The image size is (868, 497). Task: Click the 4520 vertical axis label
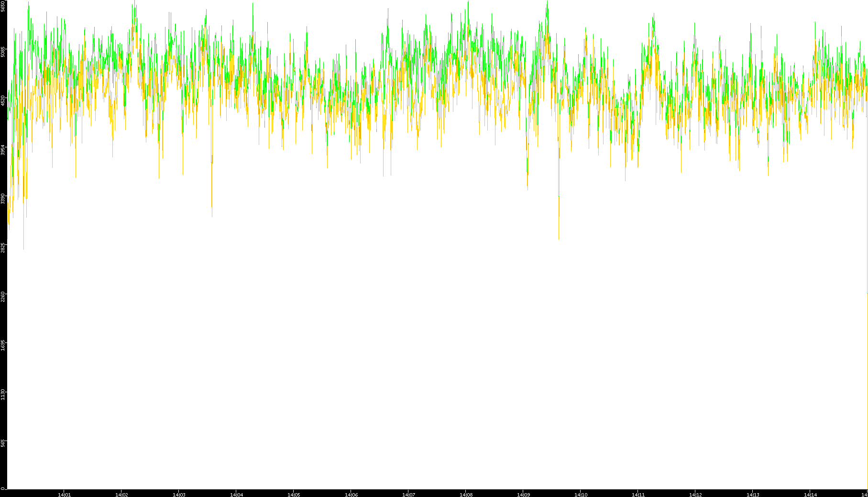click(3, 100)
